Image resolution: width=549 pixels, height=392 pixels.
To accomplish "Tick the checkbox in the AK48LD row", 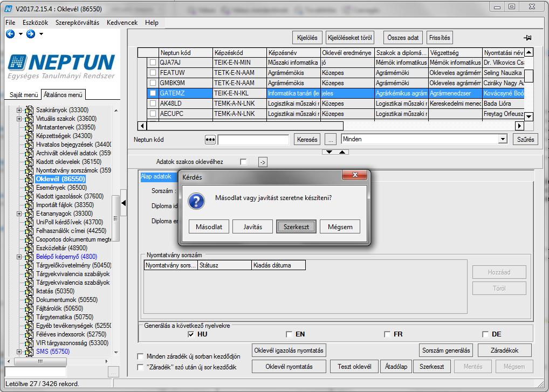I will click(x=153, y=104).
